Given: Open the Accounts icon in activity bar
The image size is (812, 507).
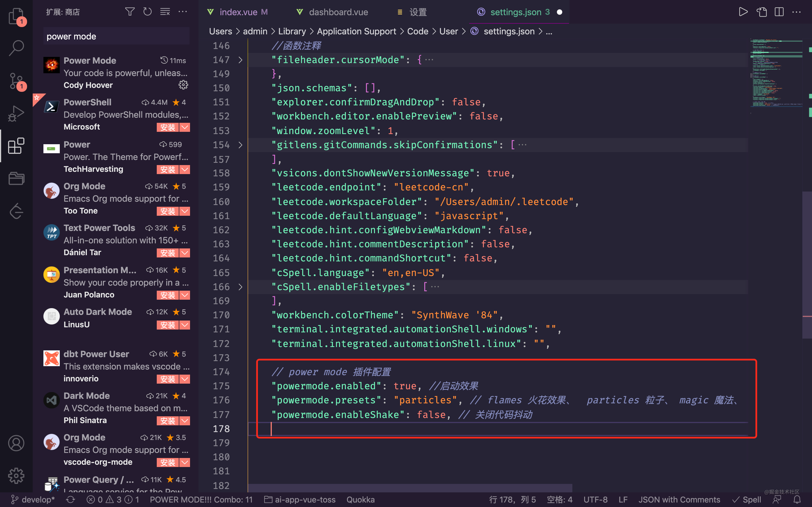Looking at the screenshot, I should (x=16, y=442).
